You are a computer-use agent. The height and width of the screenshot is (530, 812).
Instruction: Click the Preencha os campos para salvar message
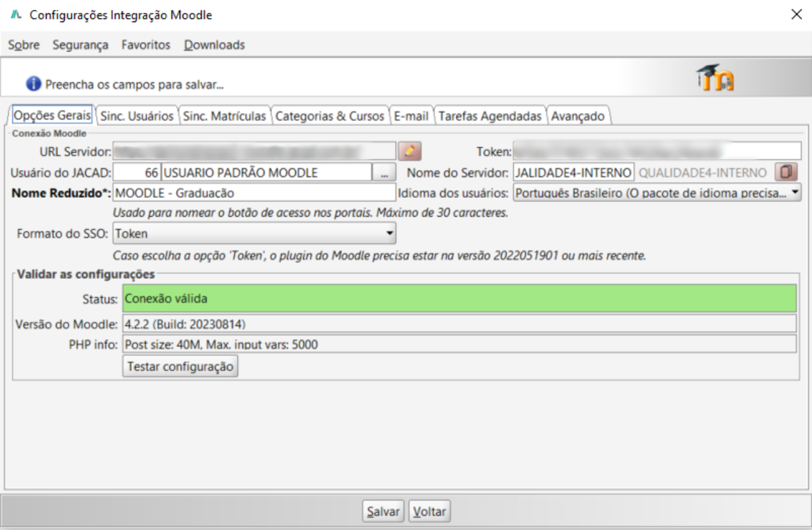134,84
